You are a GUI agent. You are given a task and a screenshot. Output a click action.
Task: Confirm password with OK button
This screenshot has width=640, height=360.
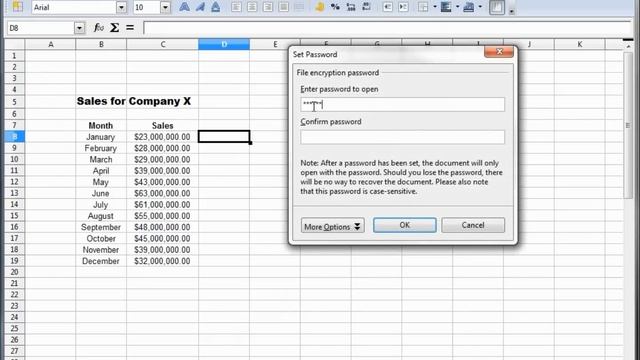tap(404, 225)
